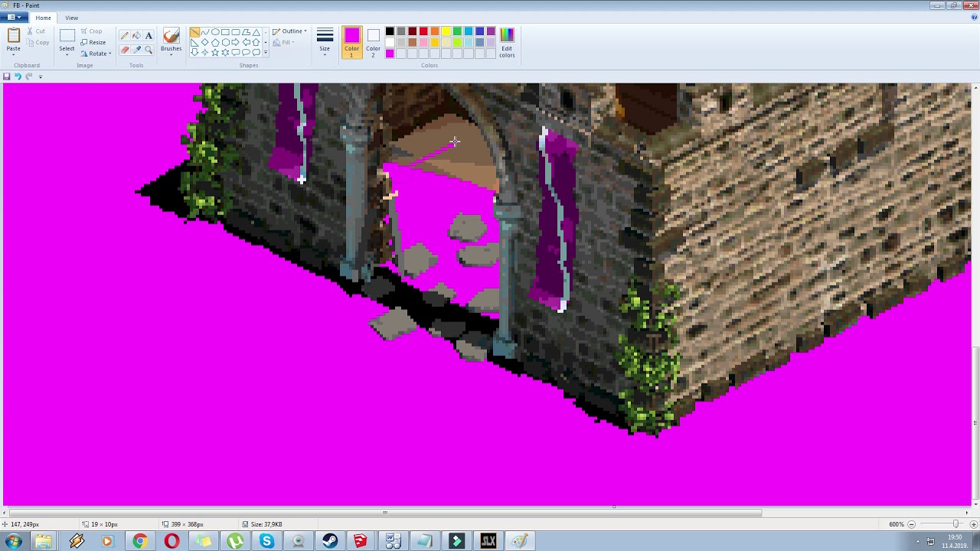Screen dimensions: 980x551
Task: Select the Magnifier tool
Action: click(149, 50)
